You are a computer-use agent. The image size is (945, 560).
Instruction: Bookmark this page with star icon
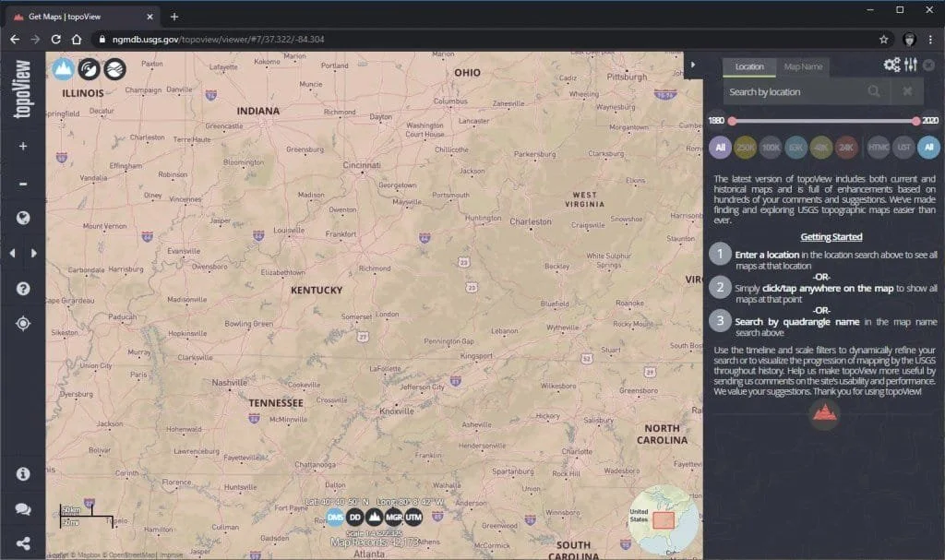[883, 39]
